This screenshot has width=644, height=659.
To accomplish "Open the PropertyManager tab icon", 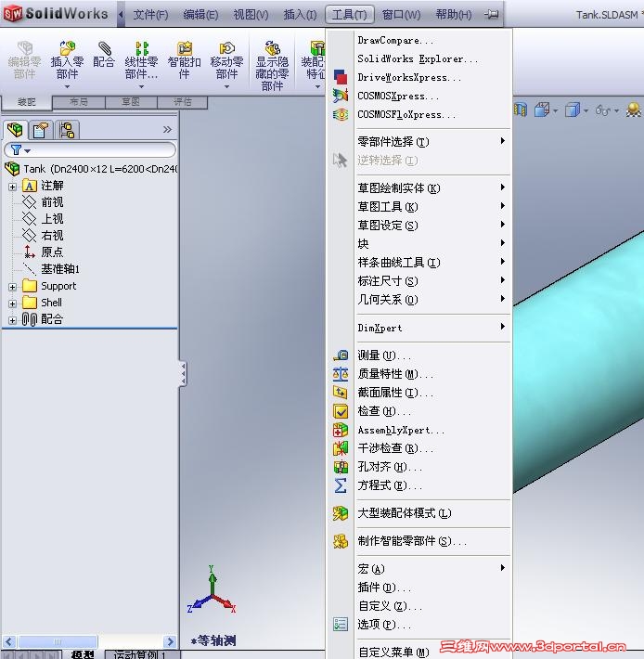I will [40, 130].
